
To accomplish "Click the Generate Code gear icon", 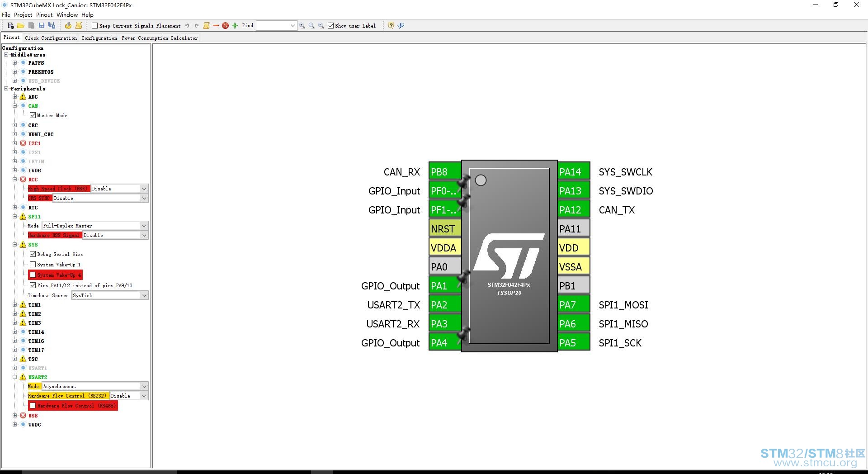I will click(x=68, y=26).
